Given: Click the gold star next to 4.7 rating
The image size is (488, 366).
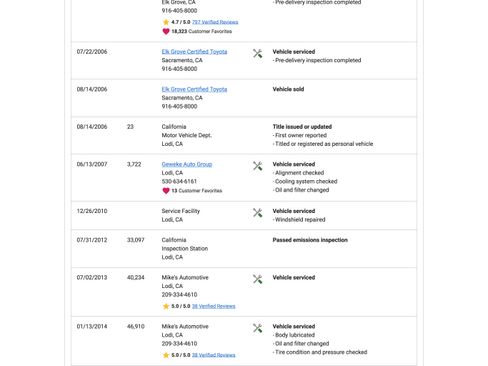Looking at the screenshot, I should coord(166,22).
